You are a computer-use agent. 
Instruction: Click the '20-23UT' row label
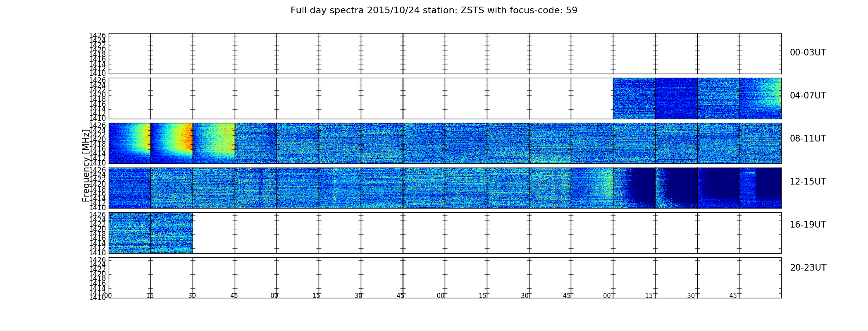[x=808, y=268]
